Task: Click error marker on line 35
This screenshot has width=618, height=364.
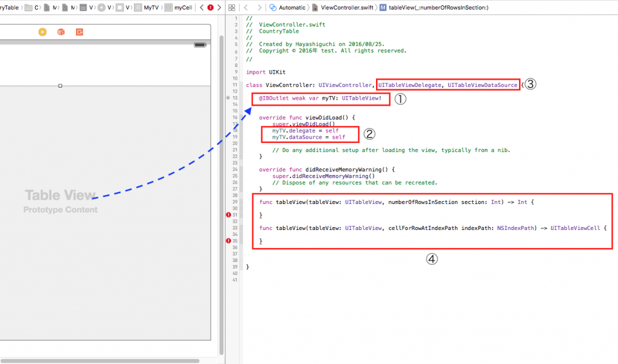Action: click(x=228, y=241)
